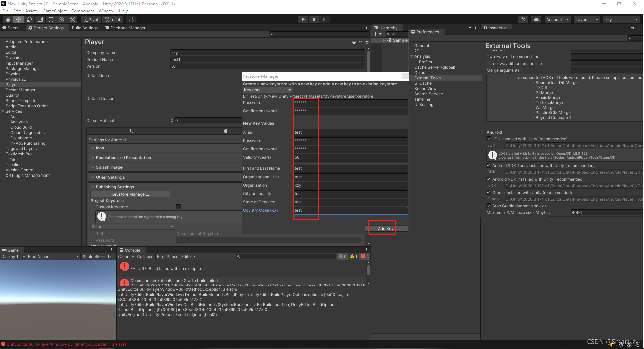The height and width of the screenshot is (349, 644).
Task: Uncheck Android NDK Installed with Unity
Action: point(489,179)
